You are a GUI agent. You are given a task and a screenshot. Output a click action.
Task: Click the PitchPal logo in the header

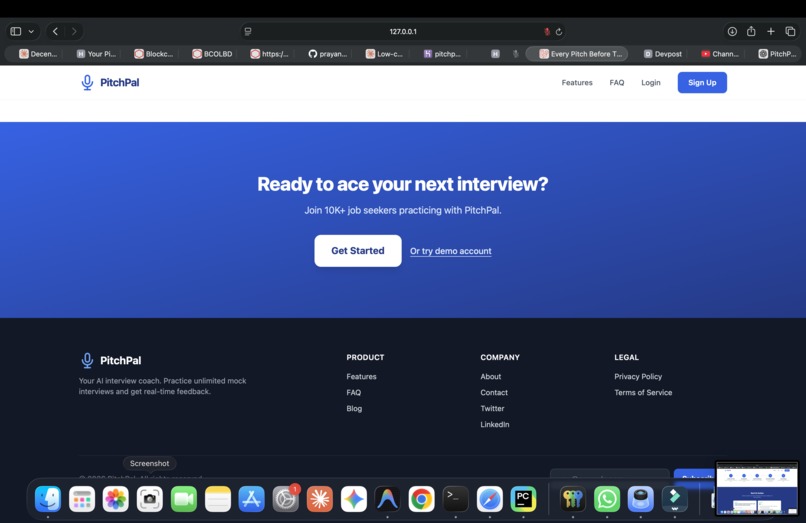click(110, 82)
